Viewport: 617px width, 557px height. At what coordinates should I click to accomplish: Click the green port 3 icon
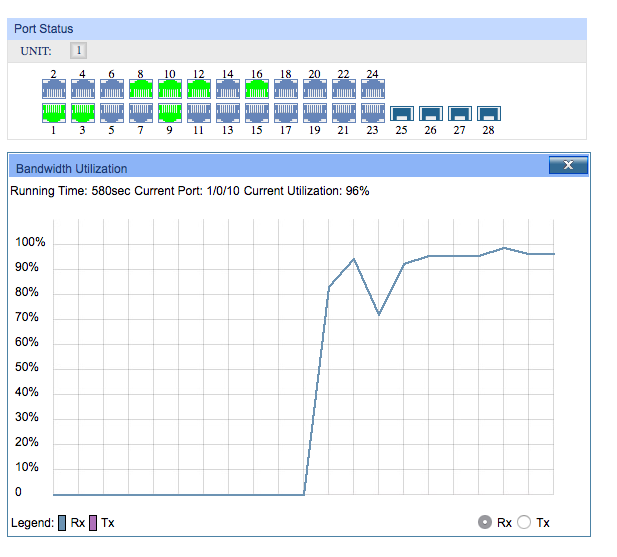pos(83,113)
